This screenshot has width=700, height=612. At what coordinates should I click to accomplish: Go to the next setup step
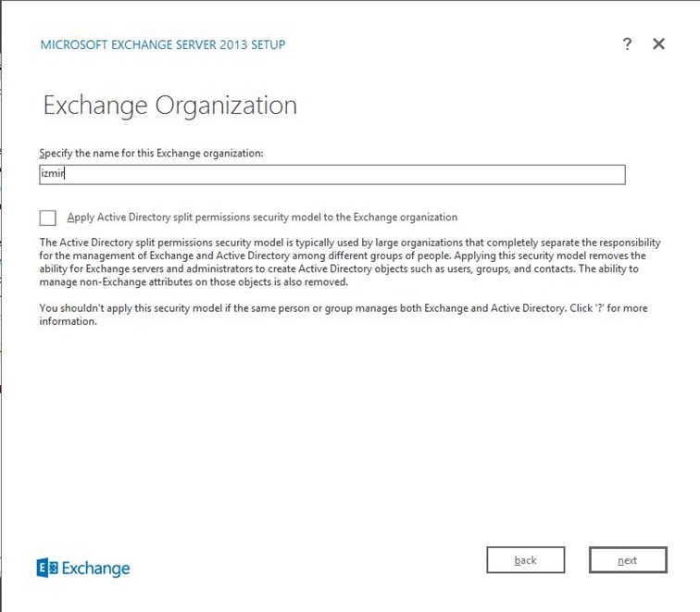click(627, 560)
